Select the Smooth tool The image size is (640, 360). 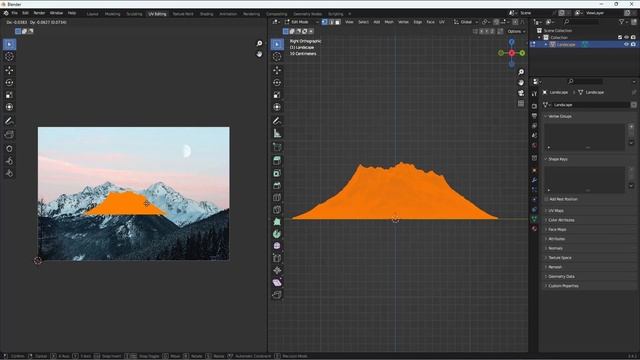[x=277, y=246]
